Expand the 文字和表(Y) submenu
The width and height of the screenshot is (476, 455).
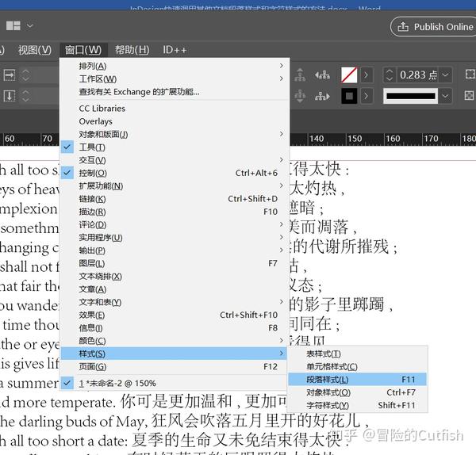pyautogui.click(x=175, y=302)
